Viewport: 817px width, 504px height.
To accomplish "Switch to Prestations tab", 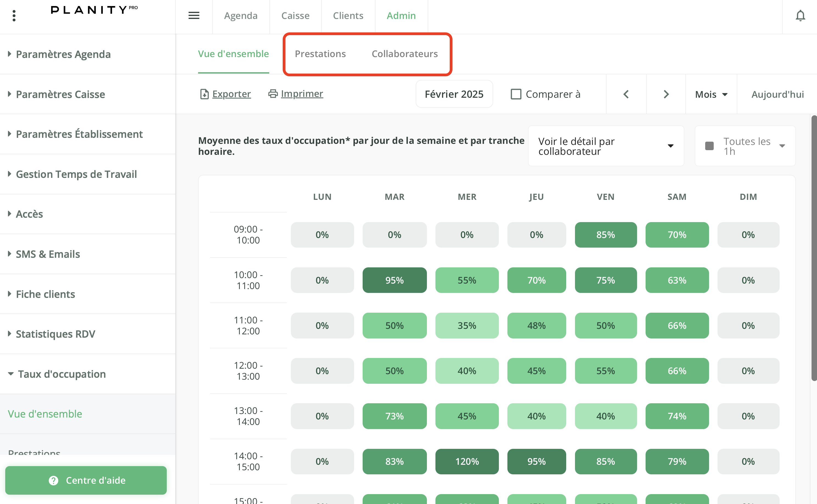I will coord(320,54).
